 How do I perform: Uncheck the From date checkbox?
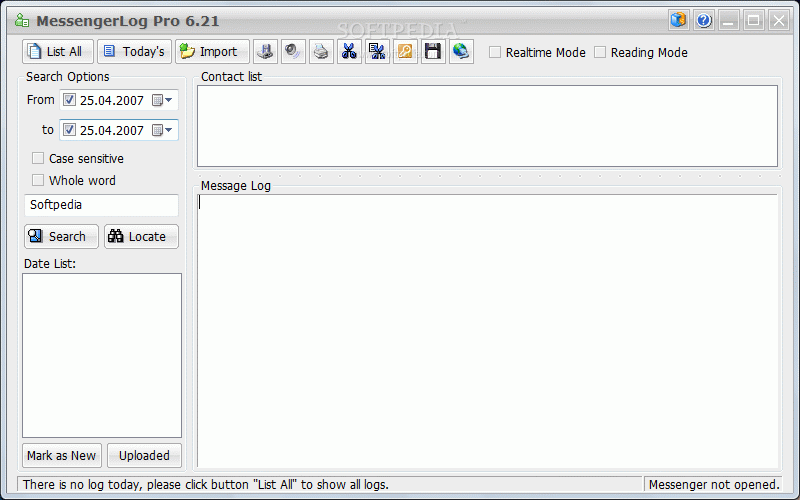click(69, 99)
